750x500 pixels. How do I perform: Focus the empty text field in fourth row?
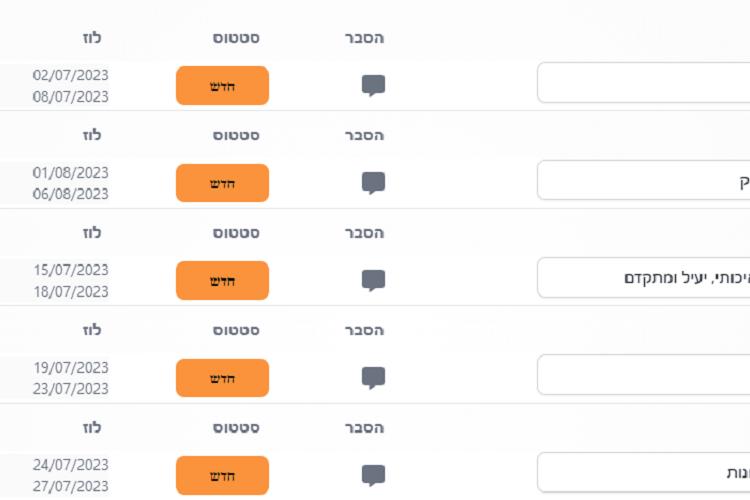tap(643, 375)
